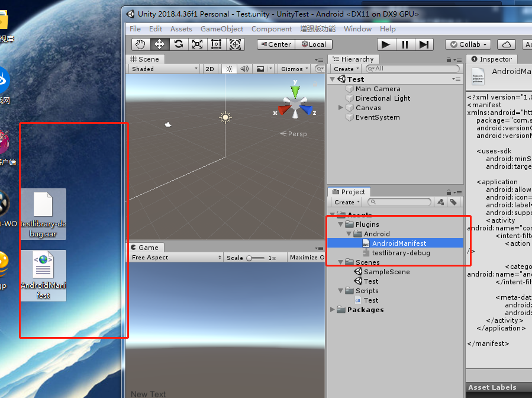Toggle scene lighting sun icon

tap(230, 69)
